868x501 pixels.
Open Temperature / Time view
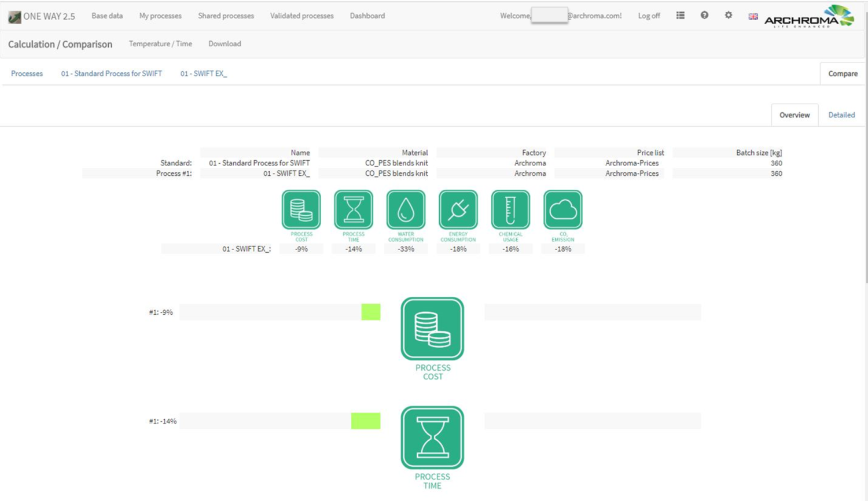(160, 43)
